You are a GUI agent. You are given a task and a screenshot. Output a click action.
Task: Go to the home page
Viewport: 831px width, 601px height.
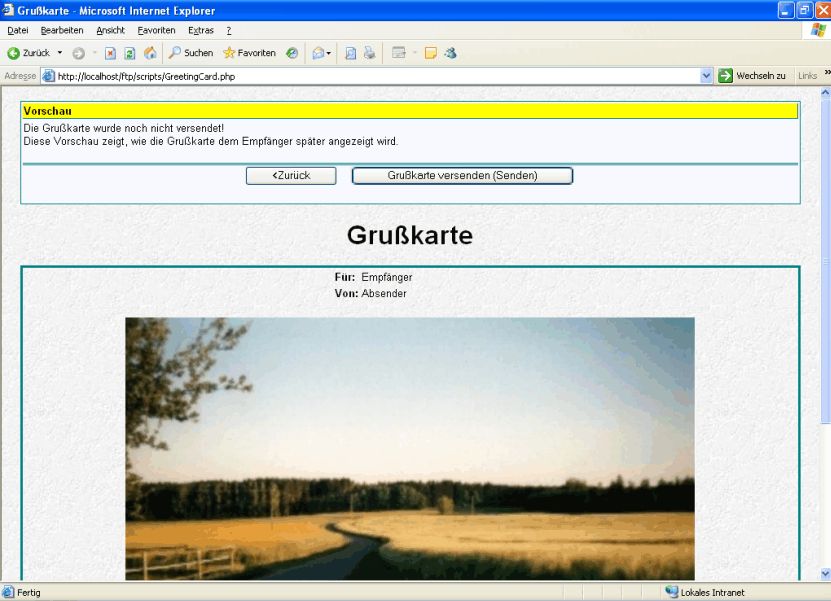(150, 53)
